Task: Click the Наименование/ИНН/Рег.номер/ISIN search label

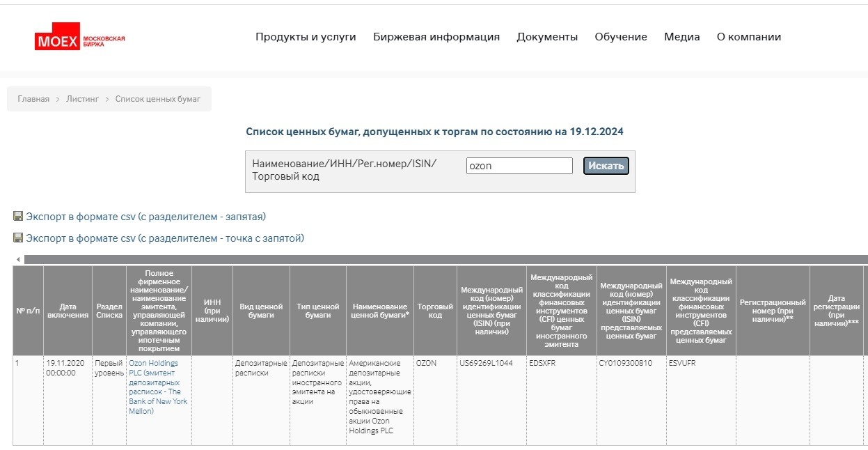Action: pyautogui.click(x=345, y=170)
